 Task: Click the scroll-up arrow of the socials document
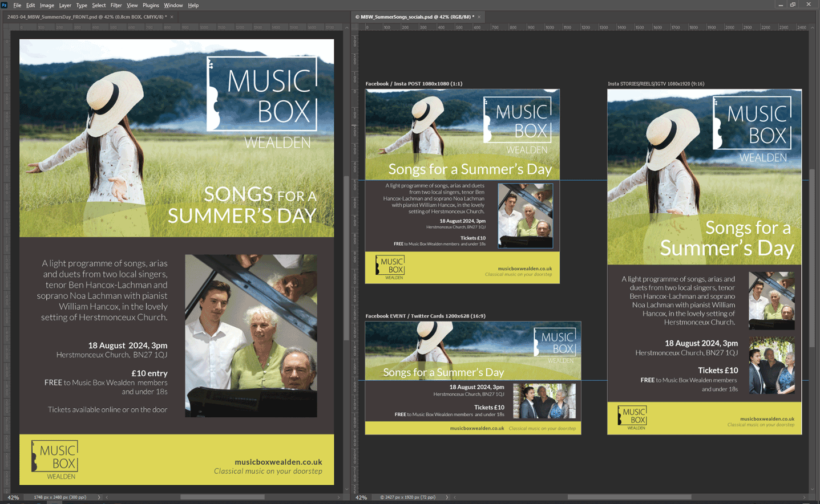813,27
